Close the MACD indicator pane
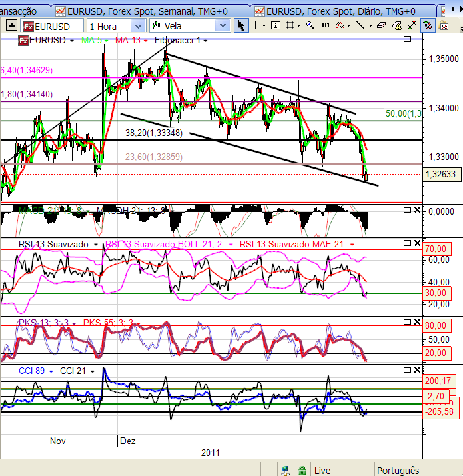The image size is (463, 476). click(417, 210)
